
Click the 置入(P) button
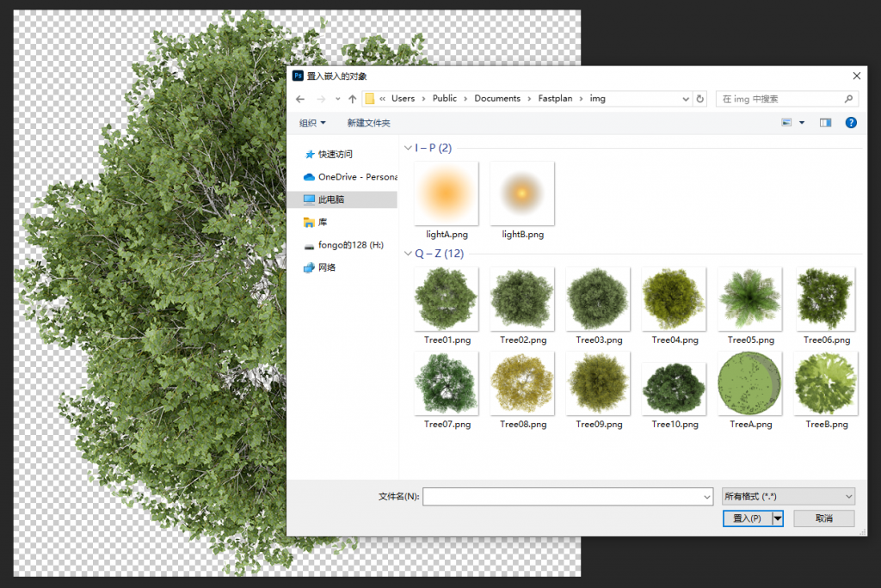click(748, 518)
